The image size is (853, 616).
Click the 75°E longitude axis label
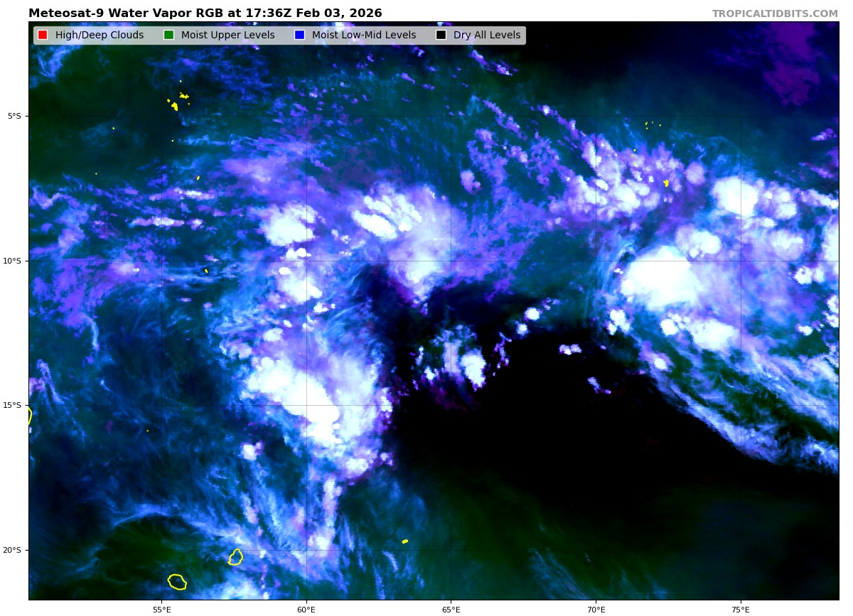[741, 609]
